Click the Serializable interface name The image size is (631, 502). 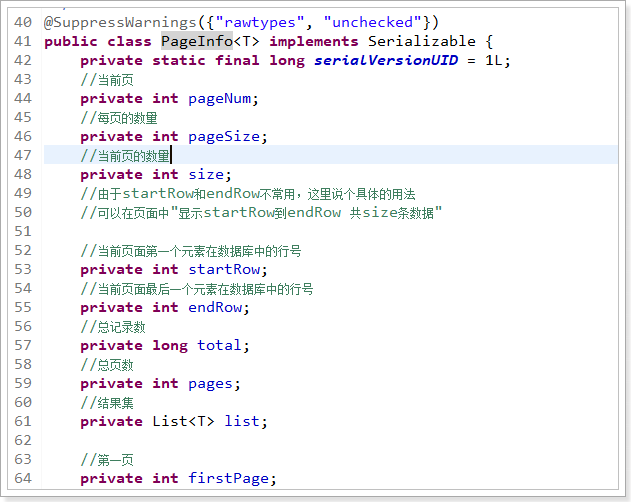[422, 41]
